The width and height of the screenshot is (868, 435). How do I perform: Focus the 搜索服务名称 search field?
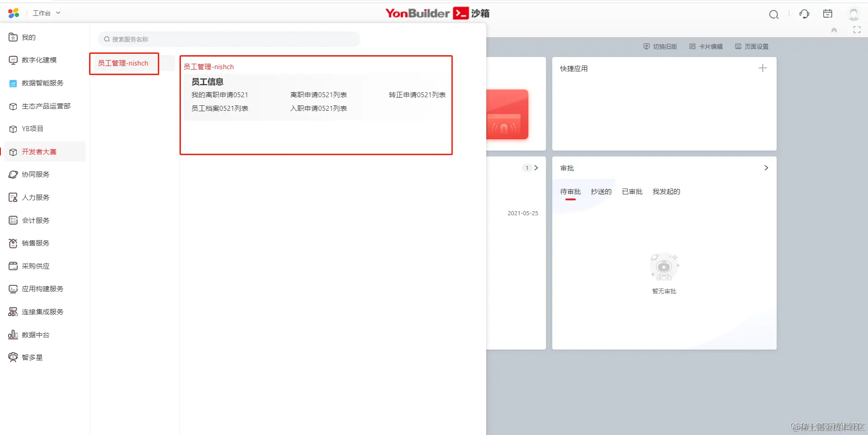point(229,39)
